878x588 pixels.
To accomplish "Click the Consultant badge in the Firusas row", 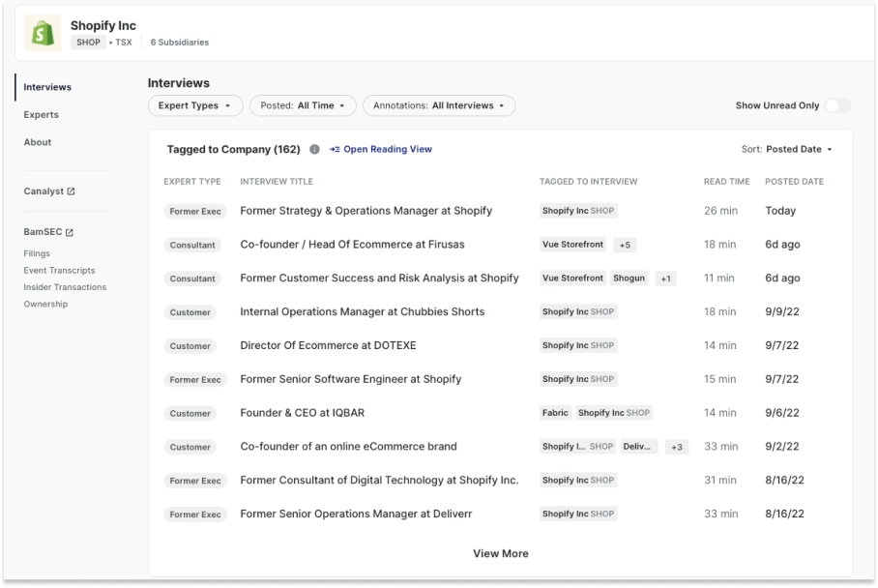I will [x=192, y=246].
